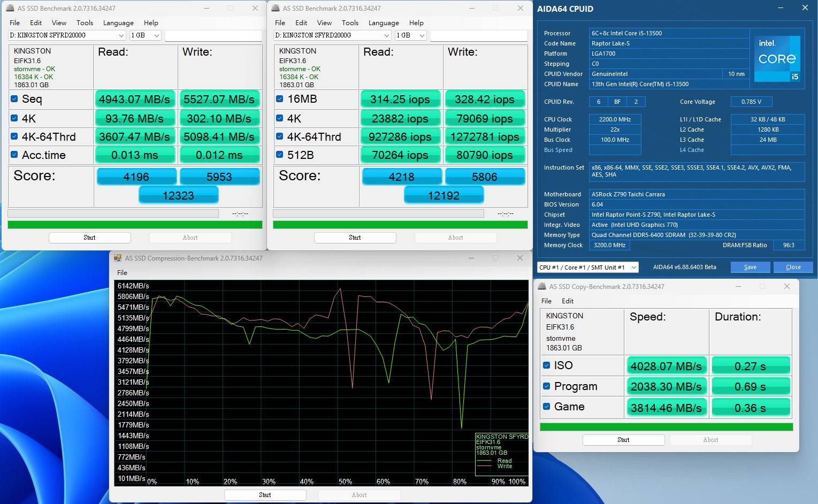Screen dimensions: 818x504
Task: Click Close in the AIDA64 CPUID window
Action: (x=793, y=267)
